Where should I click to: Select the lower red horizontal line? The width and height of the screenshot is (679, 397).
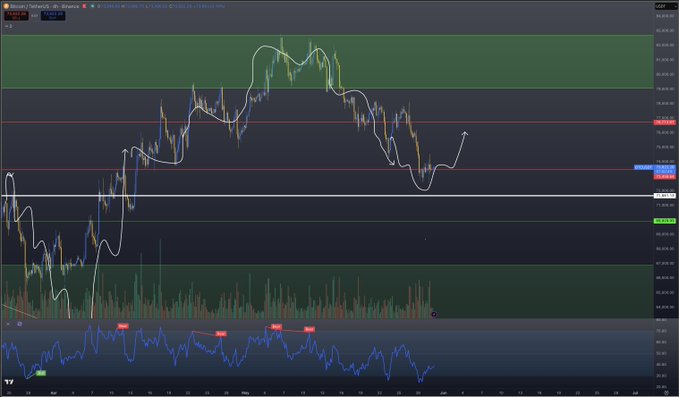pos(327,169)
